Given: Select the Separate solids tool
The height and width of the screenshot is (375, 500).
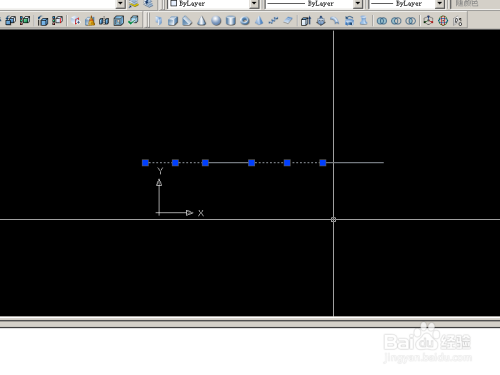Looking at the screenshot, I should click(x=104, y=21).
